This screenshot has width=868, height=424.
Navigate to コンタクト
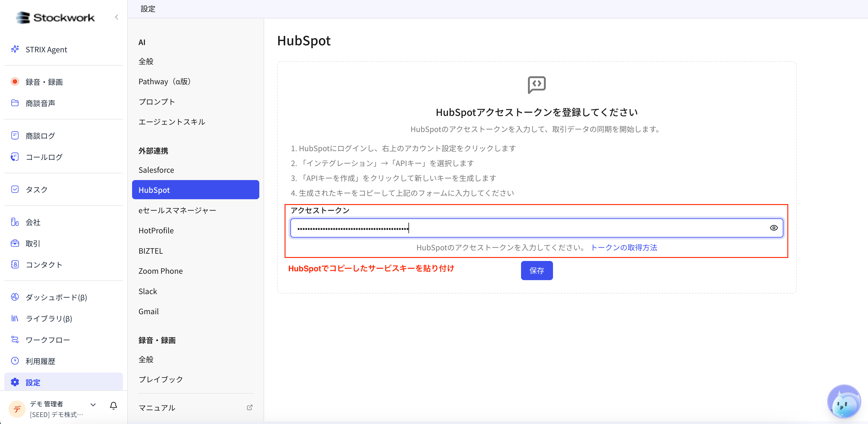pos(44,264)
